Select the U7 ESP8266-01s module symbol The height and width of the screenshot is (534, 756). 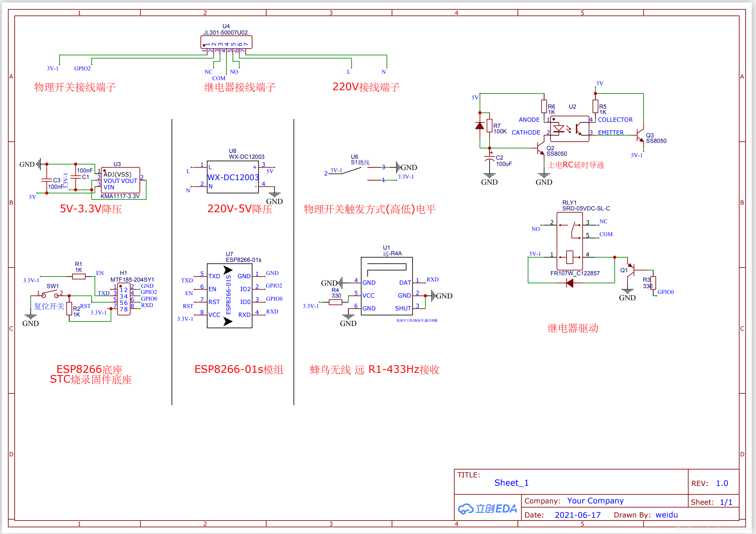point(229,296)
